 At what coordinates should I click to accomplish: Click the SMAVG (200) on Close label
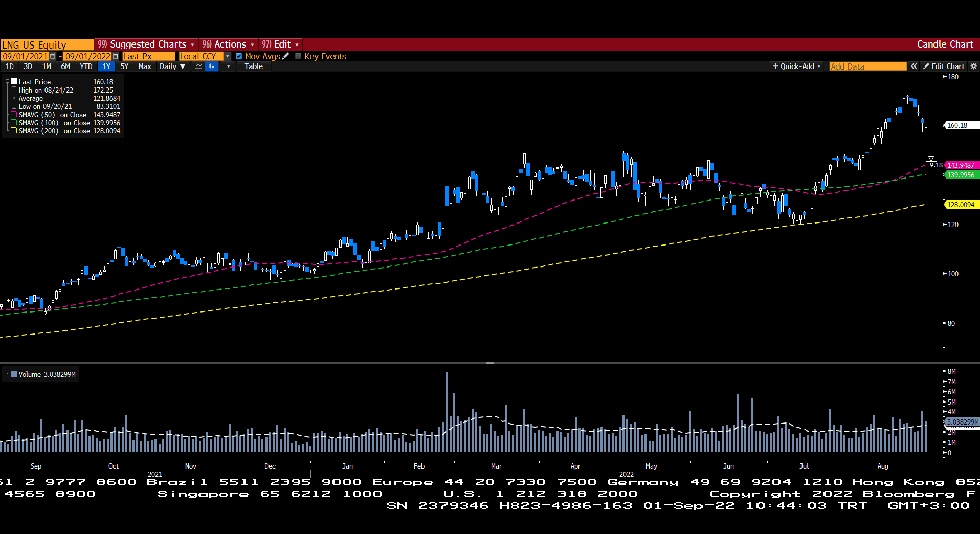pyautogui.click(x=54, y=131)
